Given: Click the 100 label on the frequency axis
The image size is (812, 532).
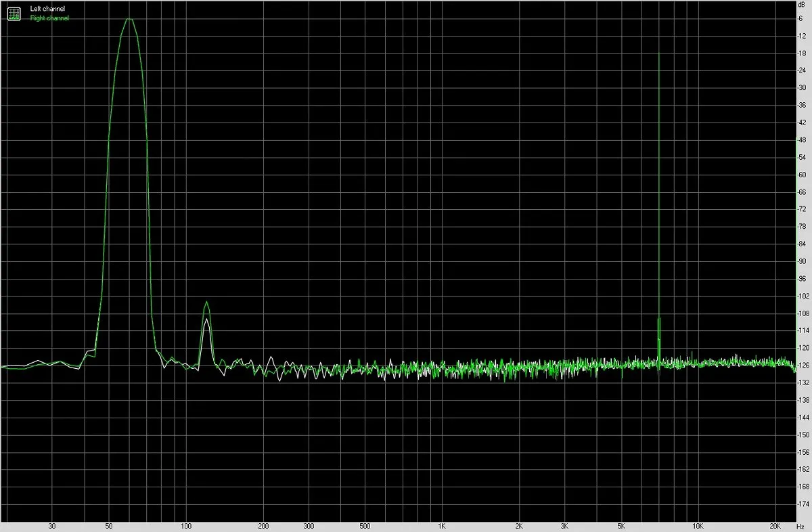Looking at the screenshot, I should 186,525.
